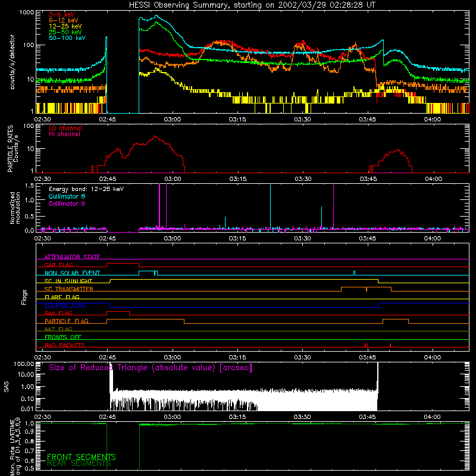
Task: Click the 1.5 tick value on modulation axis
Action: pos(29,186)
